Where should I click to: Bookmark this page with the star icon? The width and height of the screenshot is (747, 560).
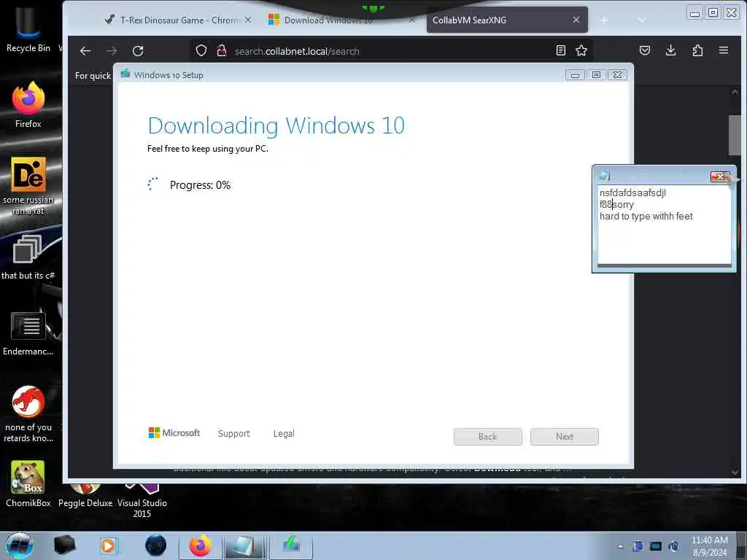[x=581, y=50]
